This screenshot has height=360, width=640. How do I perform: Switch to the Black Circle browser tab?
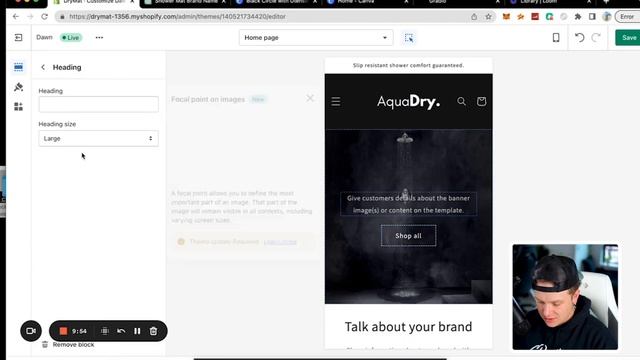click(x=276, y=2)
